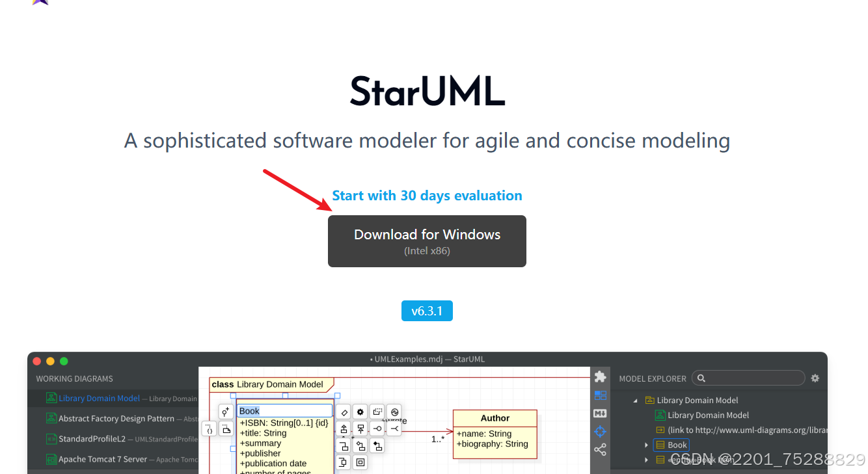Click the add part quick-edit icon

[360, 462]
